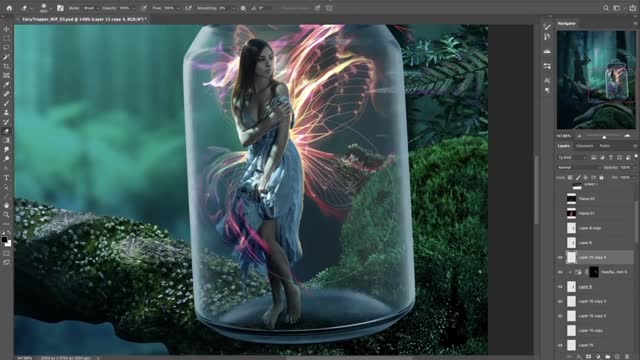Click the Navigator preview thumbnail
Screen dimensions: 640x360
596,80
